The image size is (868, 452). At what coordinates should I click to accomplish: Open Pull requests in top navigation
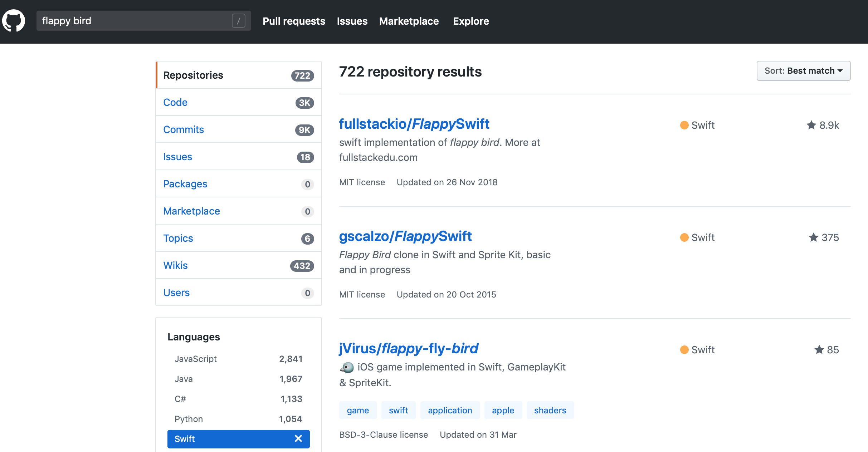294,21
